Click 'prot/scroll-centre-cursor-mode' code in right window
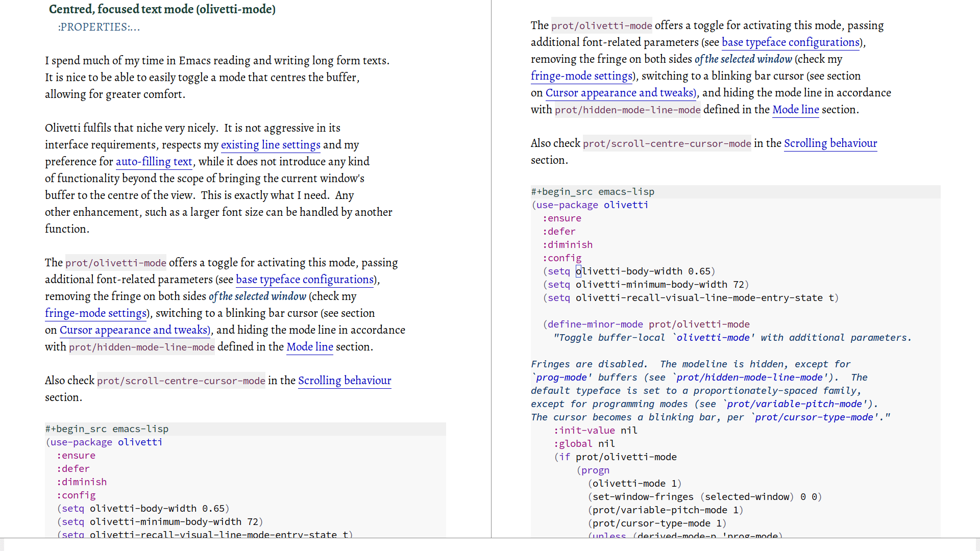The height and width of the screenshot is (551, 980). point(667,143)
